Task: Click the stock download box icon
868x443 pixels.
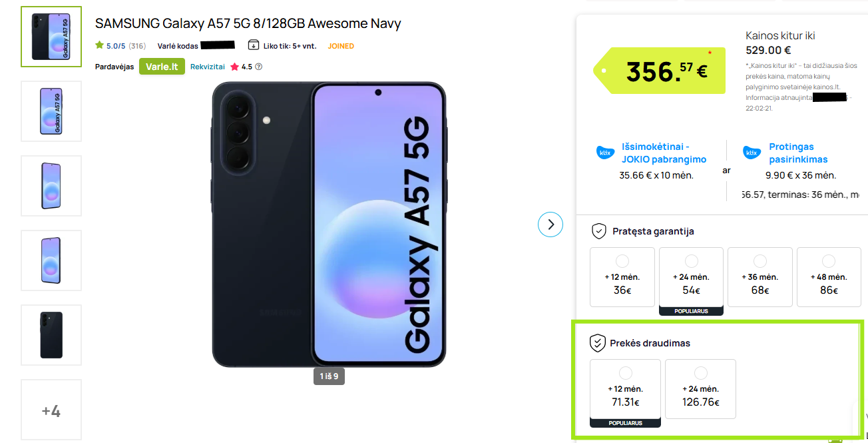Action: pyautogui.click(x=253, y=45)
